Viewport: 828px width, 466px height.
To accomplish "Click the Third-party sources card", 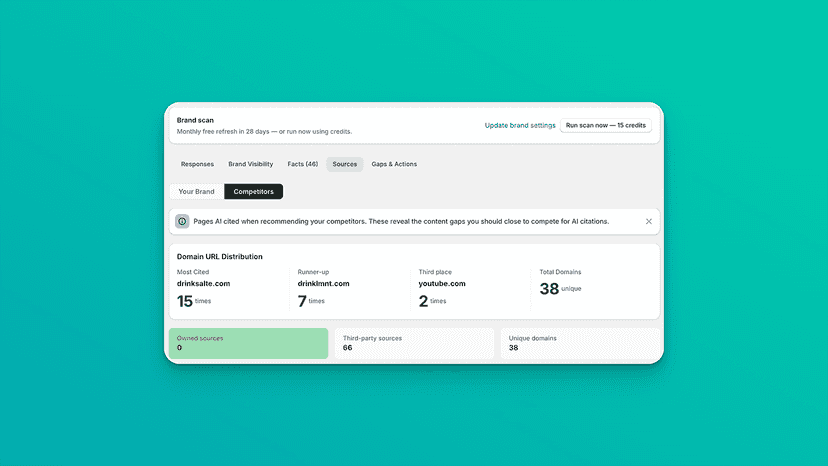I will [x=414, y=343].
